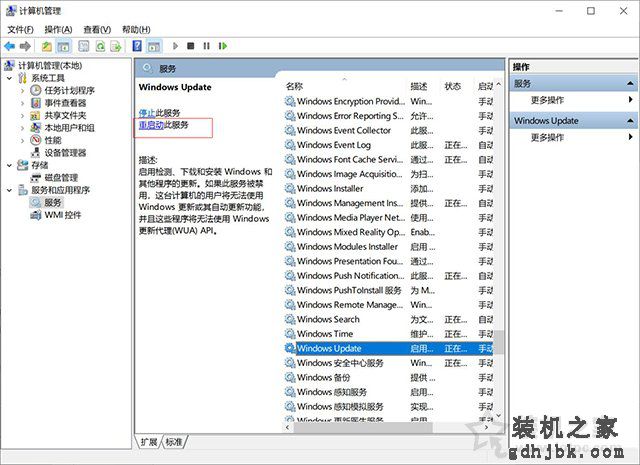
Task: Open 更多操作 submenu under 服务
Action: [x=573, y=100]
